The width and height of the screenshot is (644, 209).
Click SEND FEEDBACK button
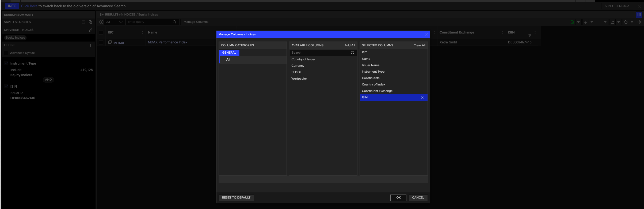pos(617,6)
